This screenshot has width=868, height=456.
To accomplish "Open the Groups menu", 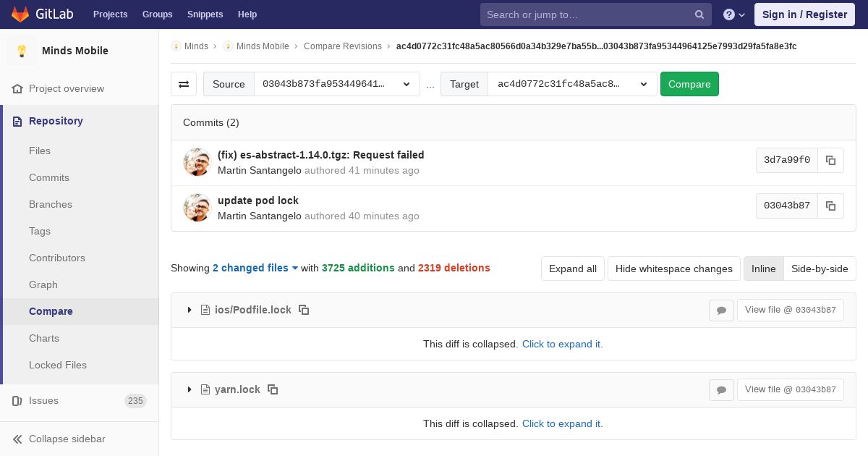I will (157, 14).
